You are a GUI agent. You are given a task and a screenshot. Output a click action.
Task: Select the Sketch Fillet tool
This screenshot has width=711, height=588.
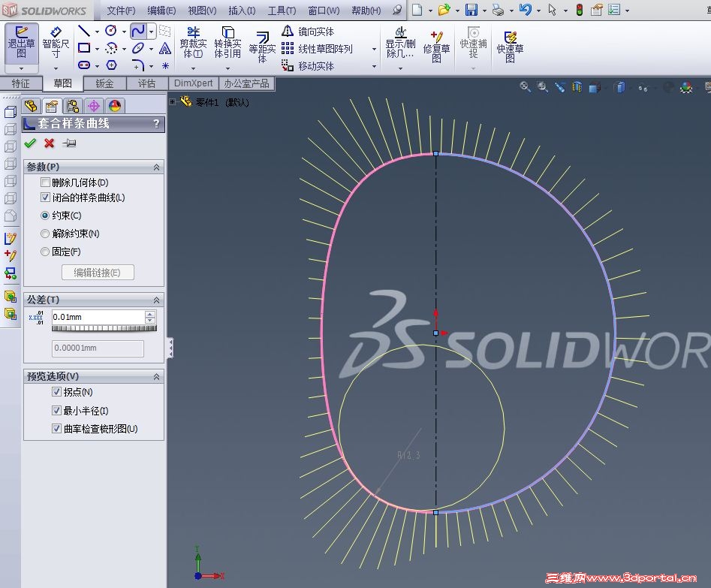click(138, 65)
